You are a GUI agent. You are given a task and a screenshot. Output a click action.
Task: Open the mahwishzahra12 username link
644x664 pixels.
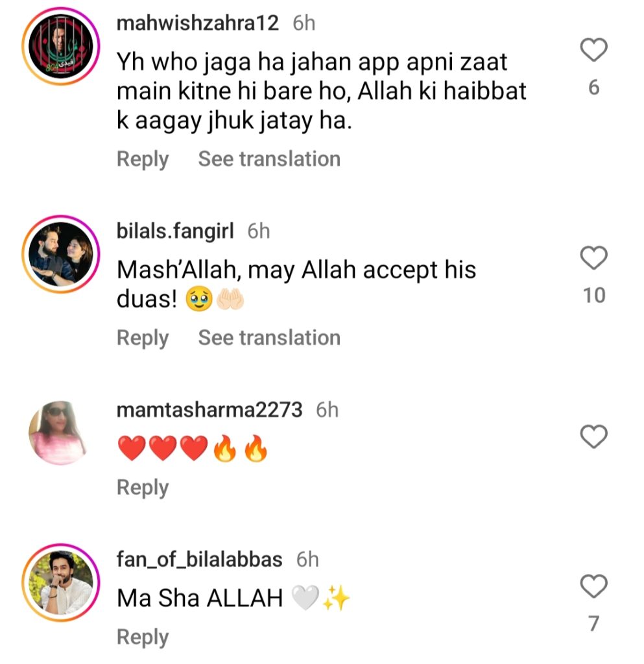pyautogui.click(x=198, y=23)
